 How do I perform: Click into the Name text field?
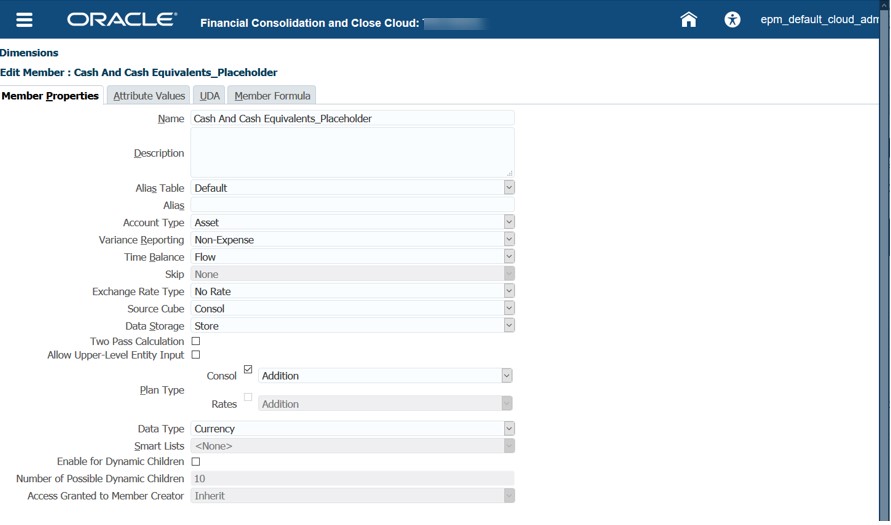click(351, 119)
